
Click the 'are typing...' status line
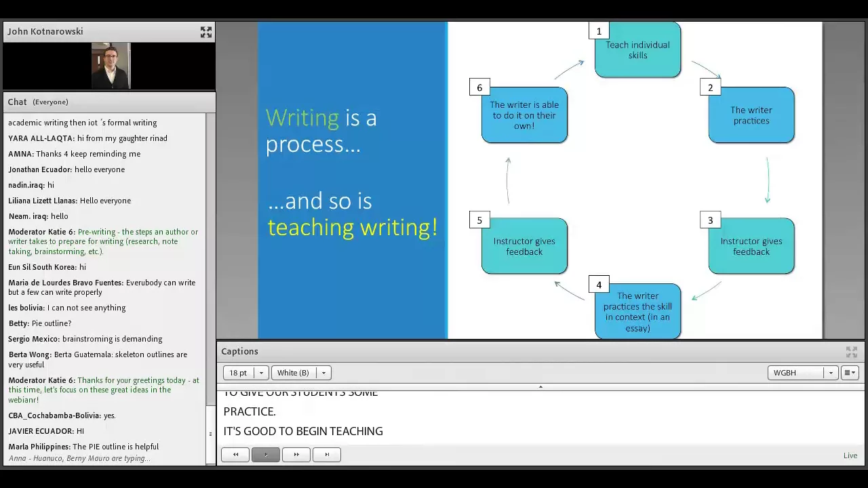tap(79, 459)
